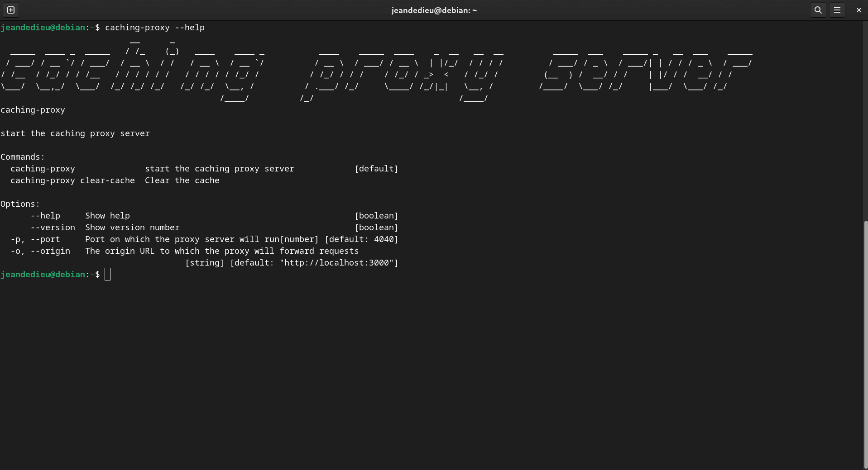
Task: Click the 'http://localhost:3000' default URL
Action: coord(336,263)
